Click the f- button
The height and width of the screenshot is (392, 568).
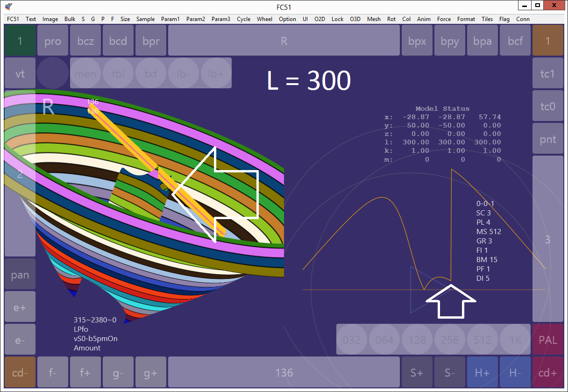(x=53, y=372)
